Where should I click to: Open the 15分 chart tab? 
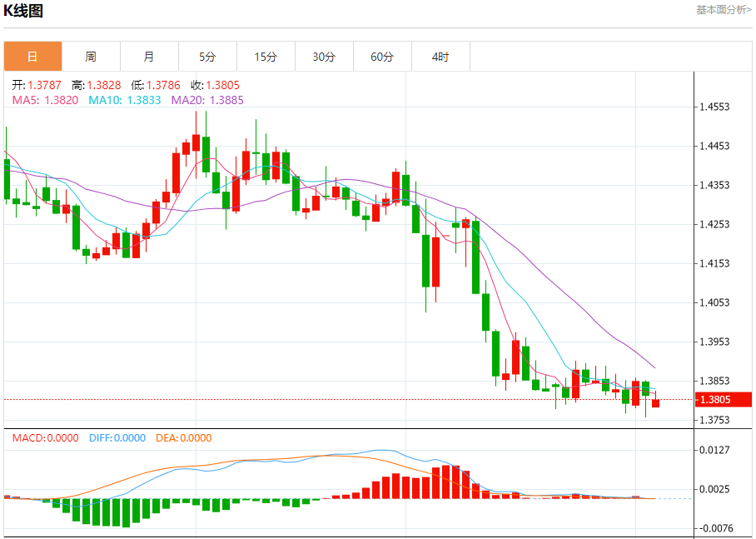click(266, 57)
